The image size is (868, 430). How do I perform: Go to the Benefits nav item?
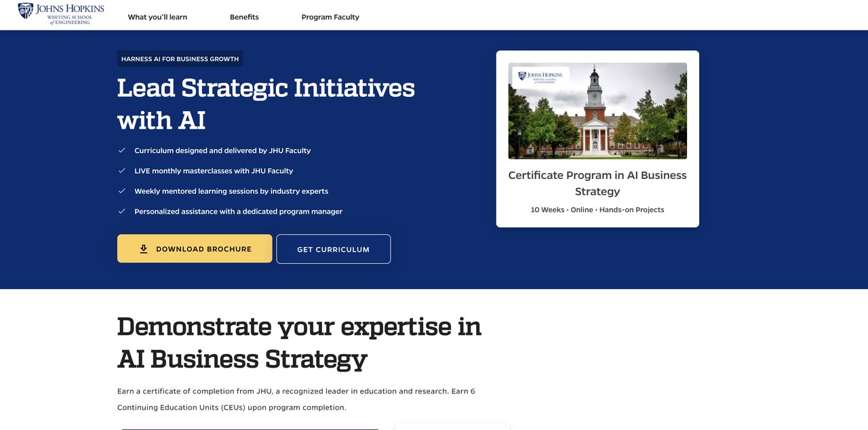[244, 17]
